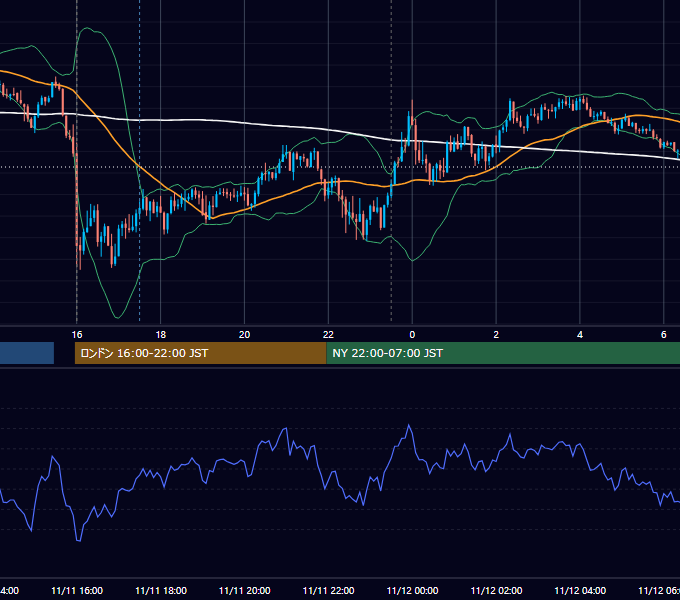Select the ロンドン 16:00-22:00 JST session bar

point(200,353)
